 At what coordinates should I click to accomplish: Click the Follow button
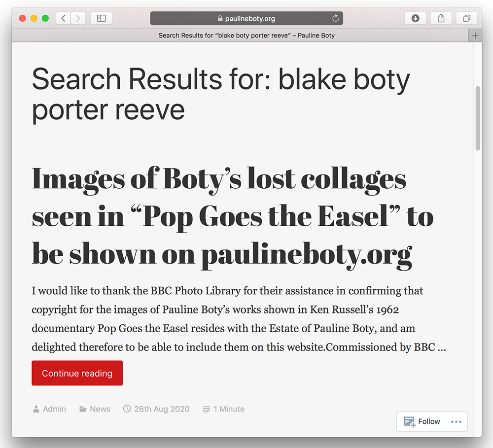(422, 422)
